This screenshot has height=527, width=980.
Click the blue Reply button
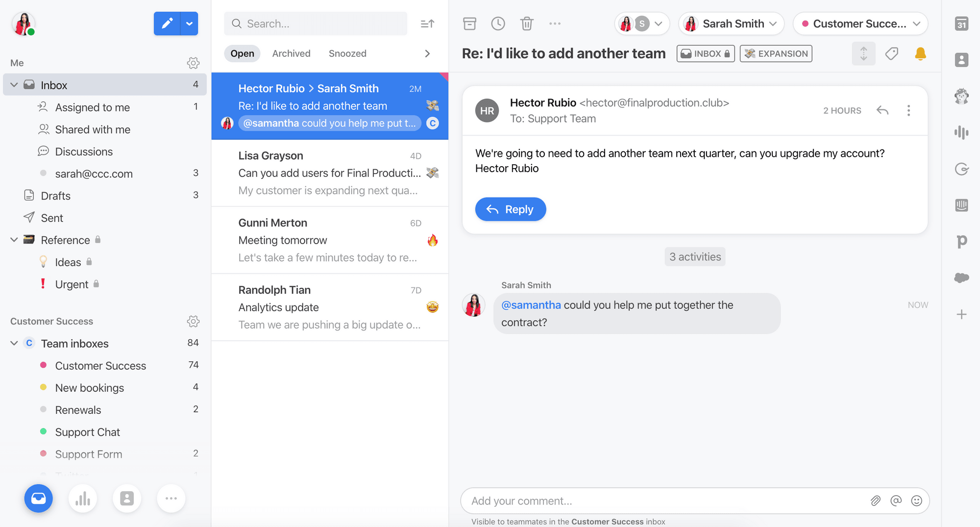pyautogui.click(x=511, y=209)
